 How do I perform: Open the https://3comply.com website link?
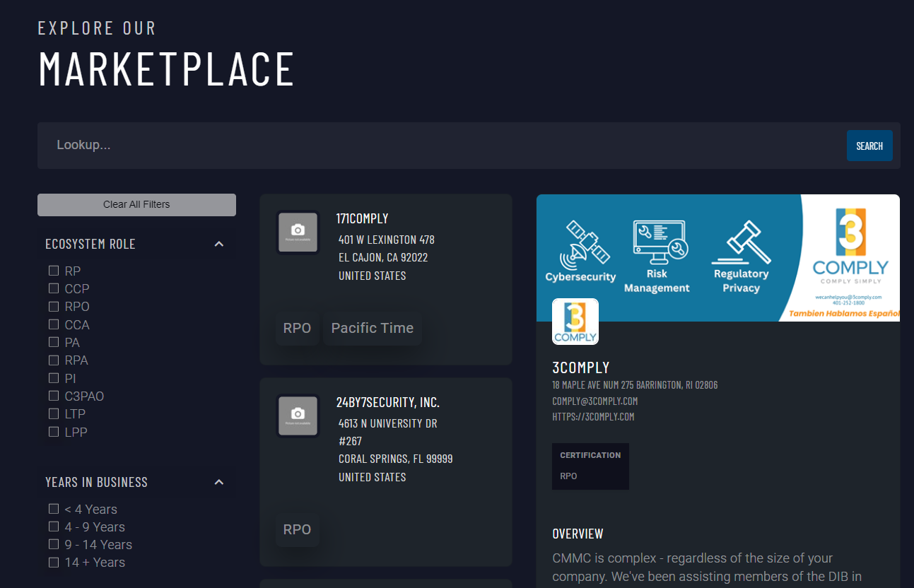coord(593,416)
